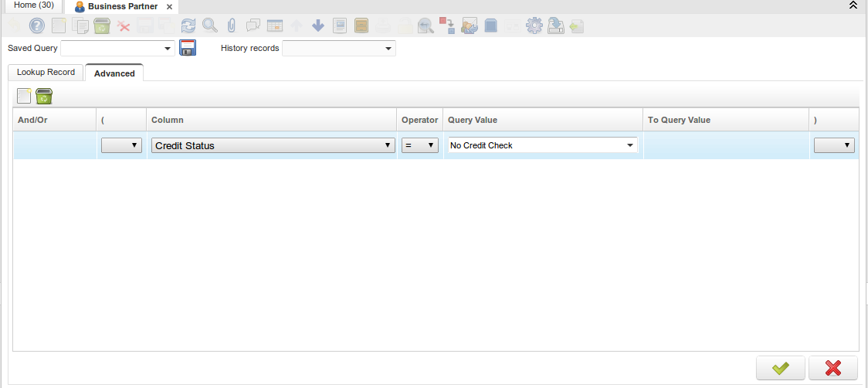Click the Help question mark icon
This screenshot has width=868, height=388.
click(37, 26)
